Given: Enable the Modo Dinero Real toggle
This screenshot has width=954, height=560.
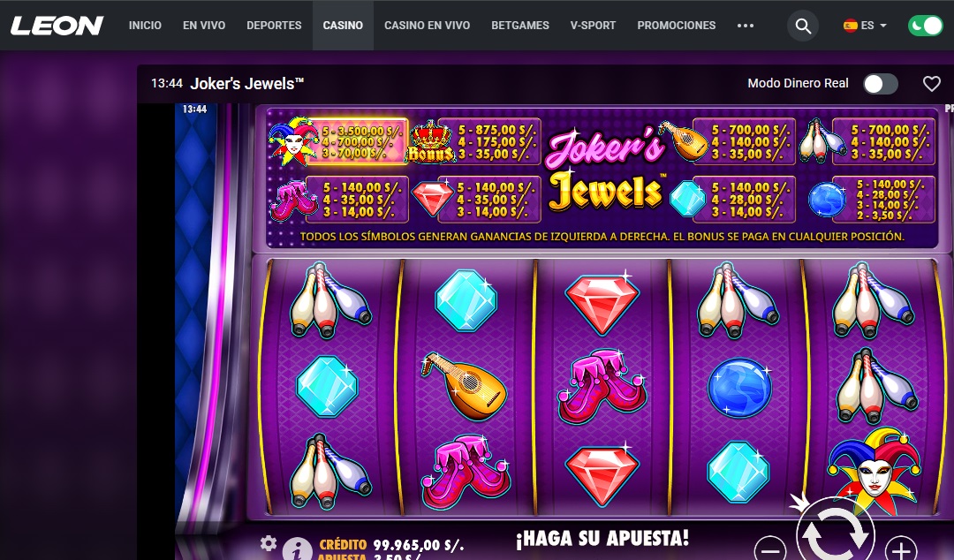Looking at the screenshot, I should click(x=881, y=84).
